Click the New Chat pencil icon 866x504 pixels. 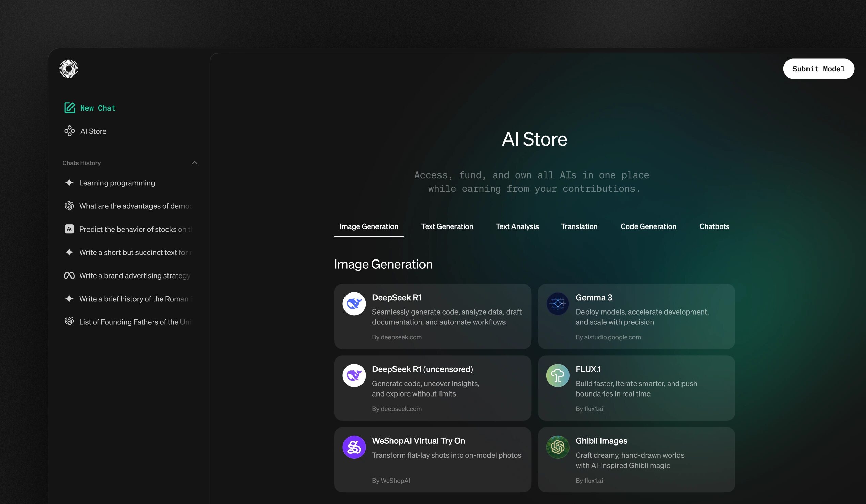tap(70, 108)
